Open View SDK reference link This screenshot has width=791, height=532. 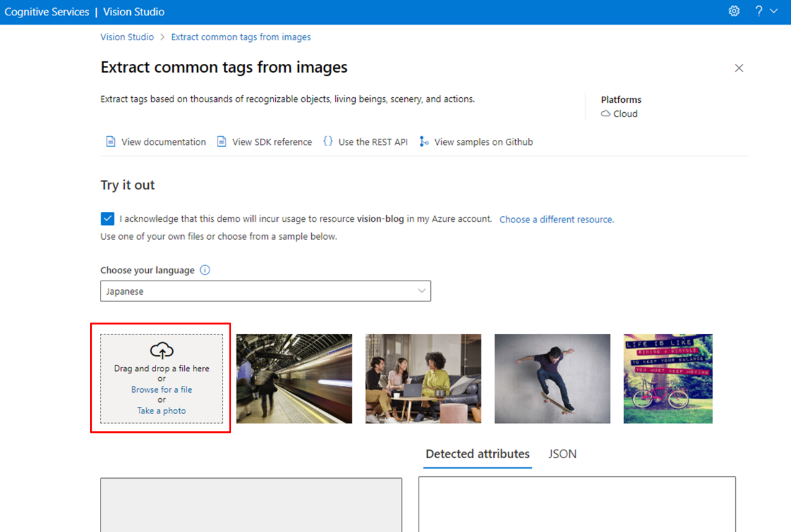272,142
